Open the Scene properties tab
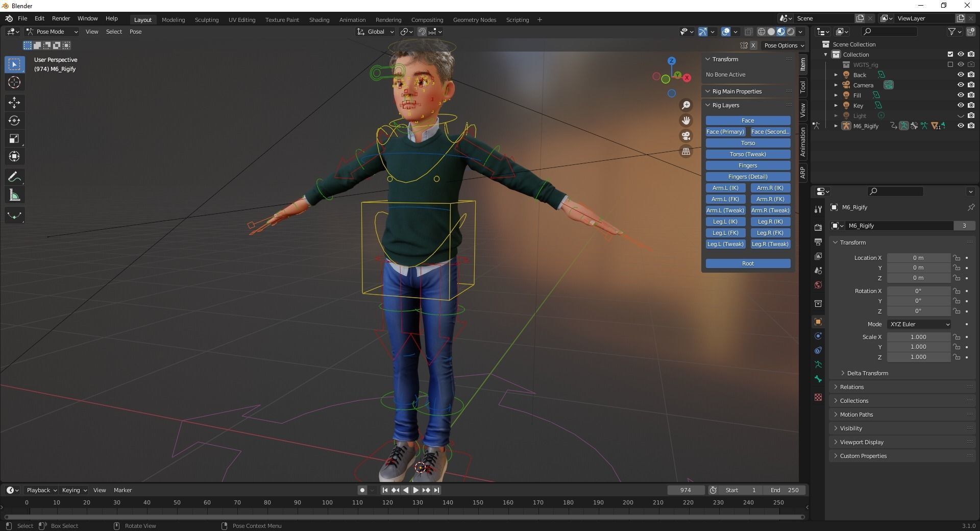The image size is (980, 531). 818,271
